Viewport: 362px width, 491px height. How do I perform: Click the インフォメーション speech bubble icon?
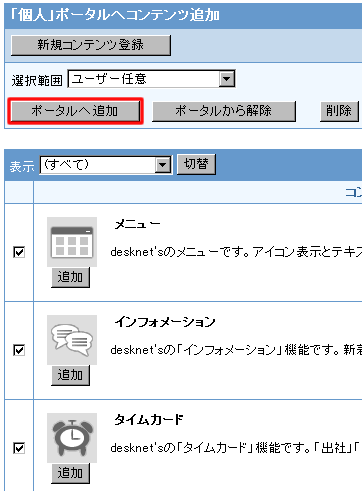point(72,340)
